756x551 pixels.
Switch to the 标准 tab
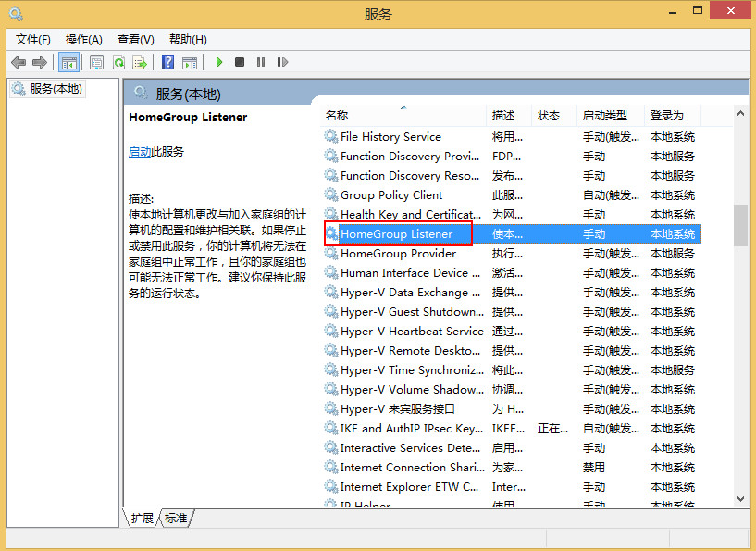coord(176,519)
